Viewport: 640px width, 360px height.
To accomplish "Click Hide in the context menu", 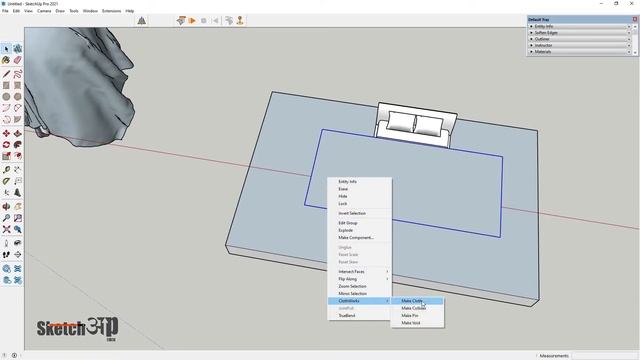I will tap(360, 196).
